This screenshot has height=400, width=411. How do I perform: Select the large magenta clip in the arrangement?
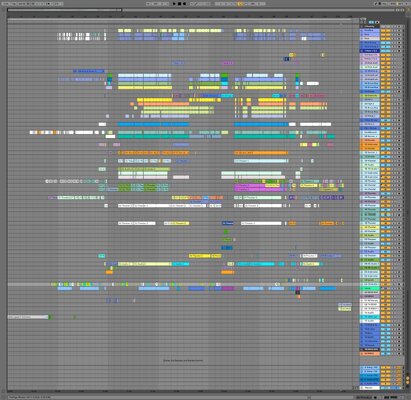tap(258, 187)
